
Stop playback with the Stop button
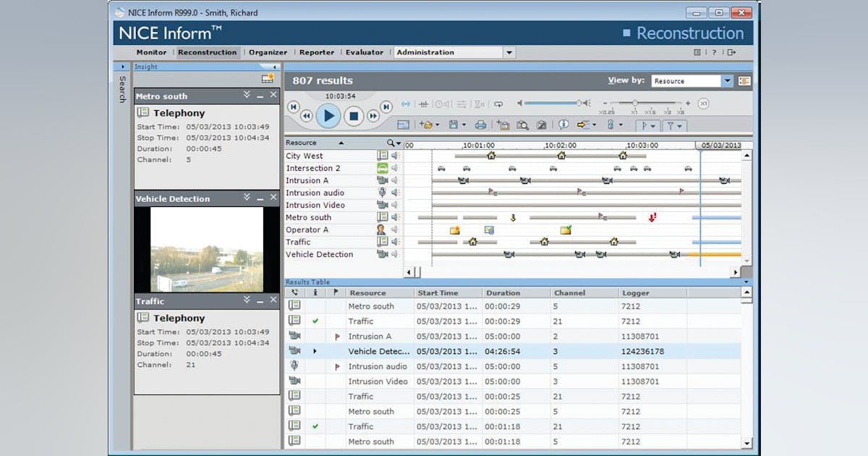[x=354, y=115]
